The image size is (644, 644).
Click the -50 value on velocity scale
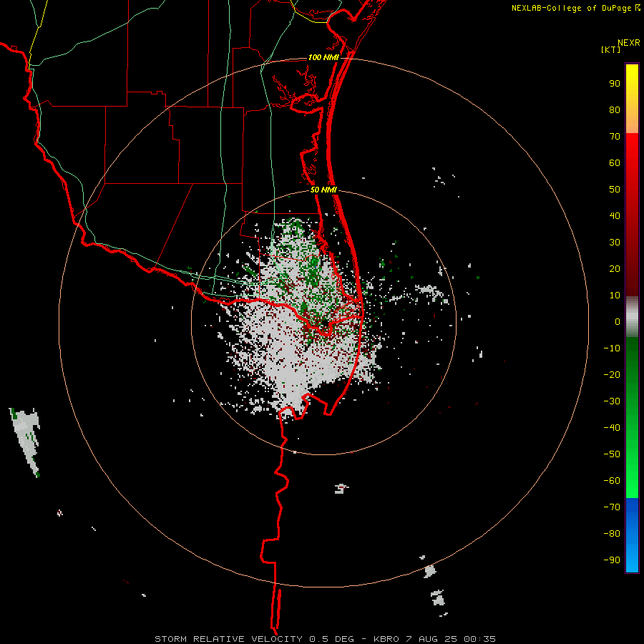click(612, 454)
